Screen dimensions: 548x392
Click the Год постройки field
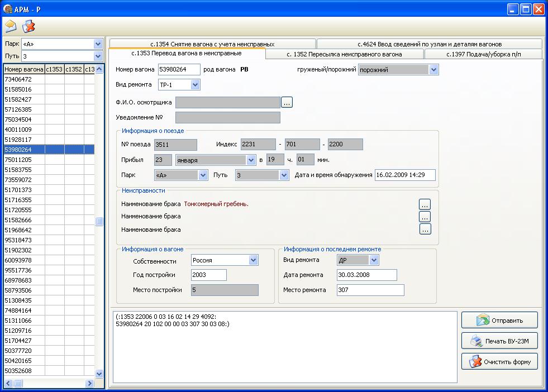[209, 275]
